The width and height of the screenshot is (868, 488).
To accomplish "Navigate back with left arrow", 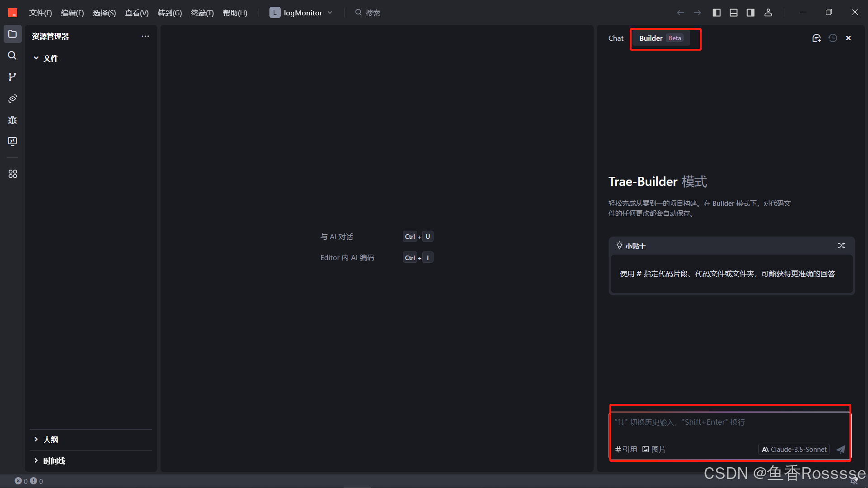I will click(680, 13).
